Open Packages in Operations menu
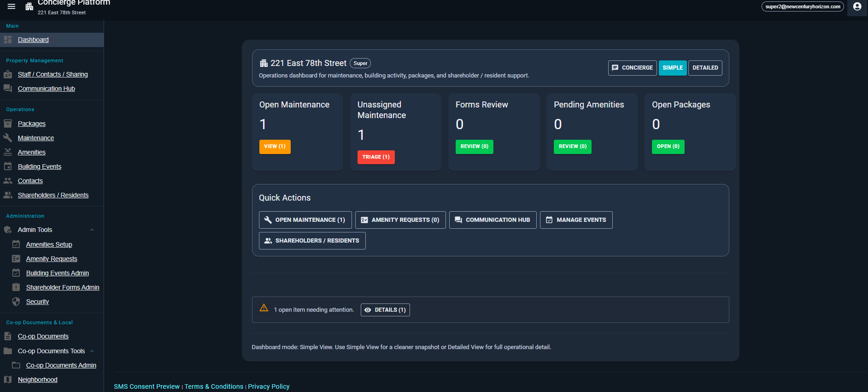The image size is (868, 392). pyautogui.click(x=32, y=124)
